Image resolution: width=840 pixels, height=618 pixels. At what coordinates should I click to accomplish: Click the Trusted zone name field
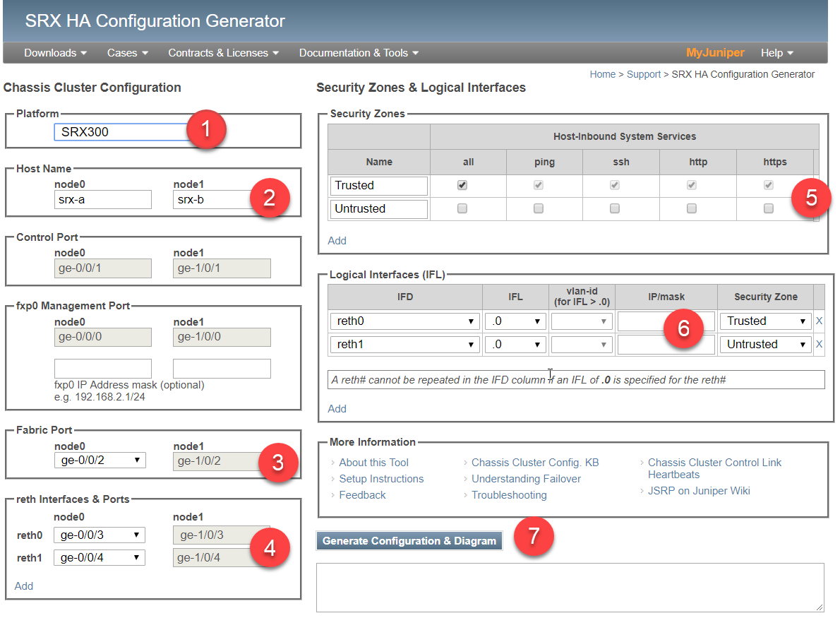point(379,186)
